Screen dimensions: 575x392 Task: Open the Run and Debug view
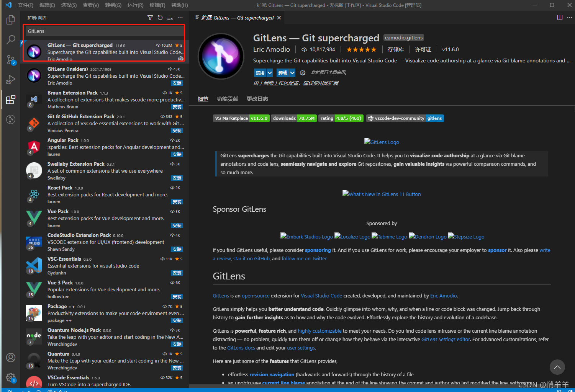pos(11,80)
